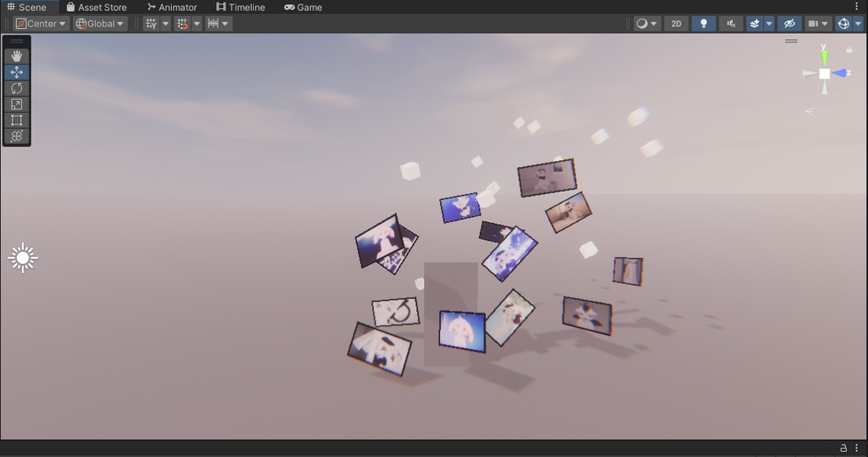Viewport: 868px width, 457px height.
Task: Select the bottom-left tilted photo panel
Action: click(x=379, y=349)
